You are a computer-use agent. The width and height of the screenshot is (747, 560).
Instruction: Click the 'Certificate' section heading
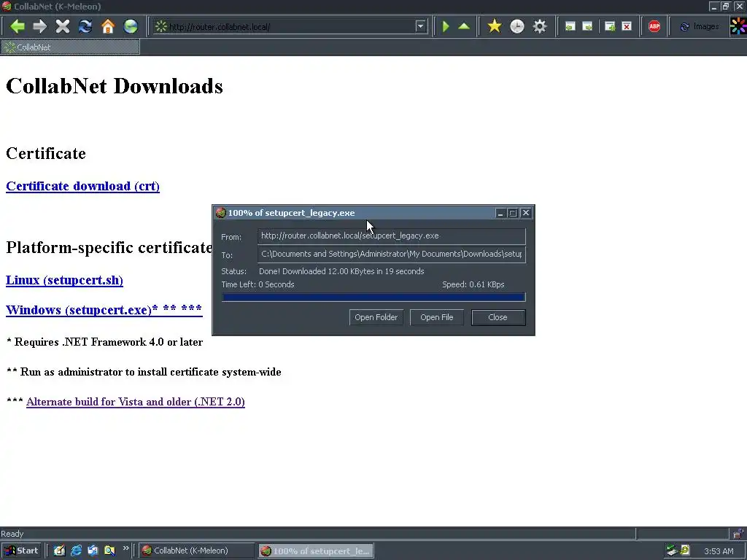[46, 153]
